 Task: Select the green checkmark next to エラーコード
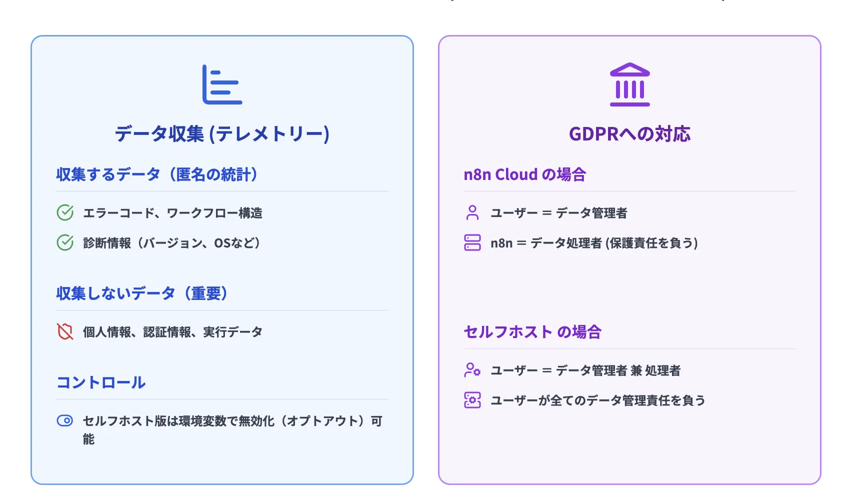[65, 212]
